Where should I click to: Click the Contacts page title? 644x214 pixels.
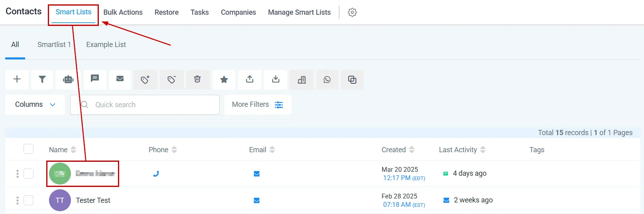(24, 11)
